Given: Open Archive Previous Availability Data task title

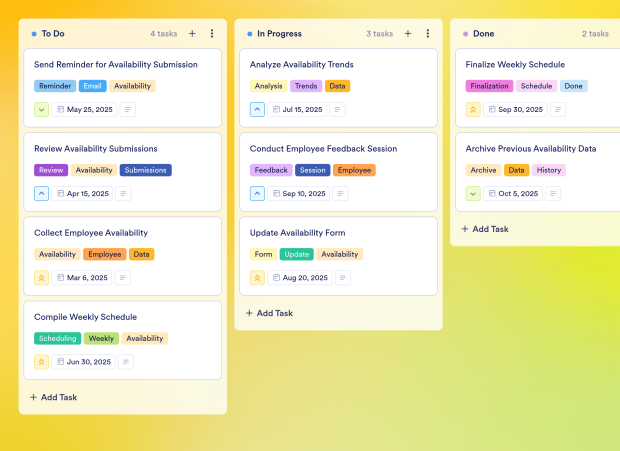Looking at the screenshot, I should click(x=531, y=149).
